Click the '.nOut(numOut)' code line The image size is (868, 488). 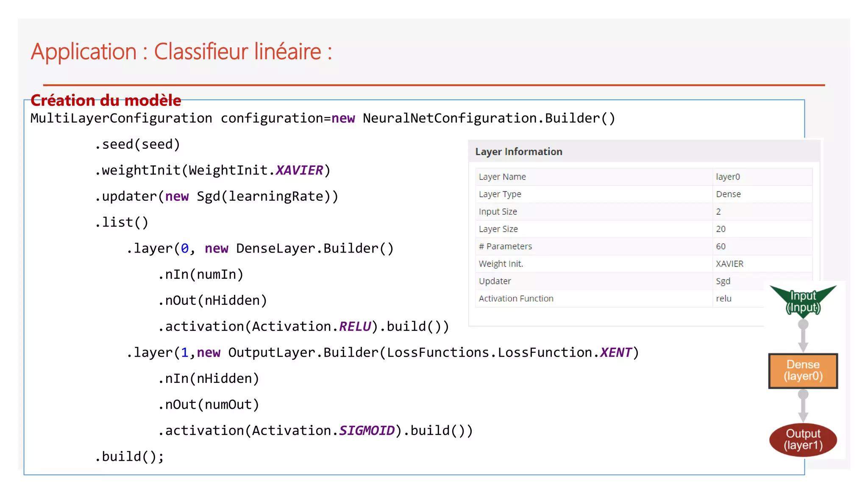[x=209, y=405]
